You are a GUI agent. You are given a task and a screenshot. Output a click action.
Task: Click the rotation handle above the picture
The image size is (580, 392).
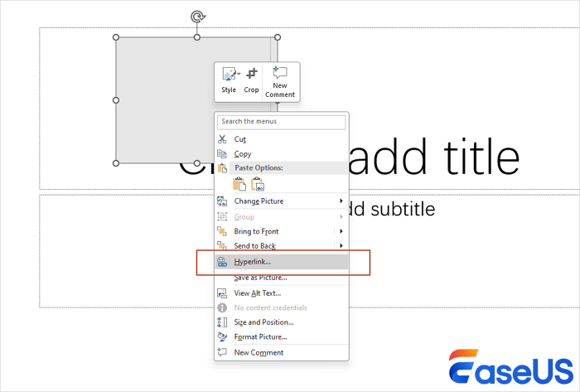(197, 17)
